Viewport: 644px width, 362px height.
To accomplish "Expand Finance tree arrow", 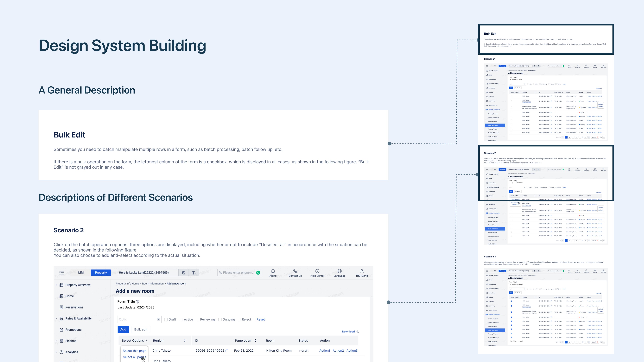I will tap(56, 341).
